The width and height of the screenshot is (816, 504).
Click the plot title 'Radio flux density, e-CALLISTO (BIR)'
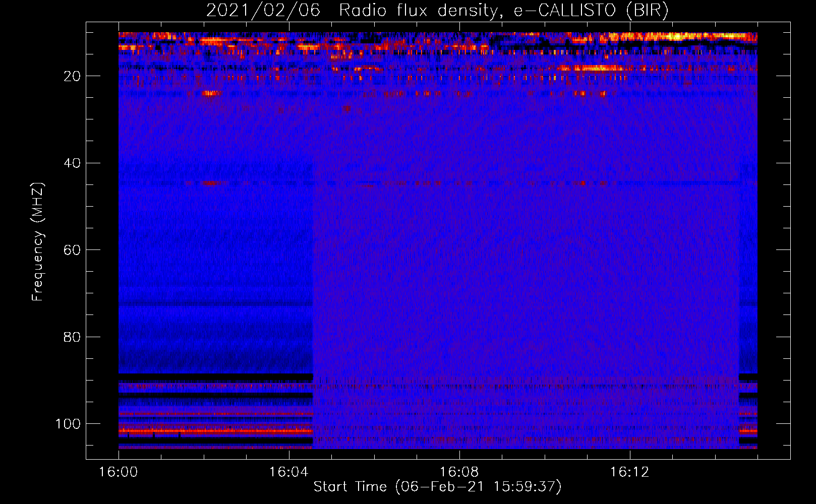504,11
